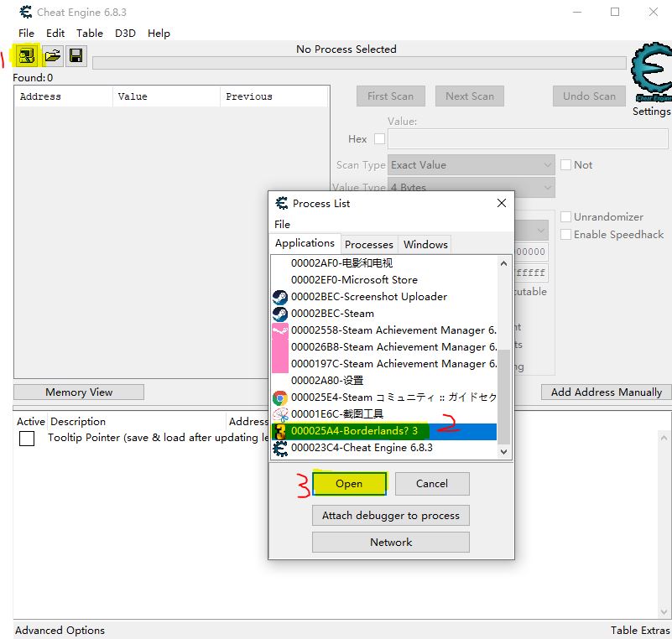
Task: Open the process selector toolbar icon
Action: coord(27,55)
